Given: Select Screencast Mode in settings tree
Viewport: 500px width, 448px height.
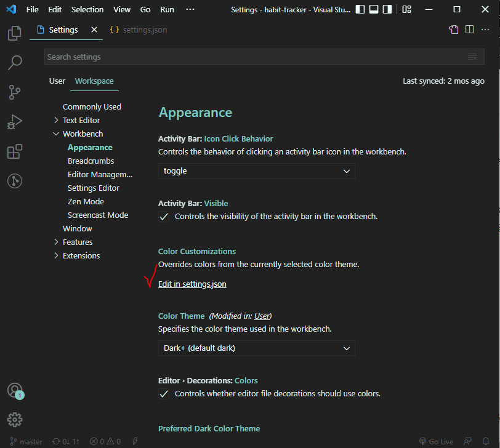Looking at the screenshot, I should (x=98, y=215).
